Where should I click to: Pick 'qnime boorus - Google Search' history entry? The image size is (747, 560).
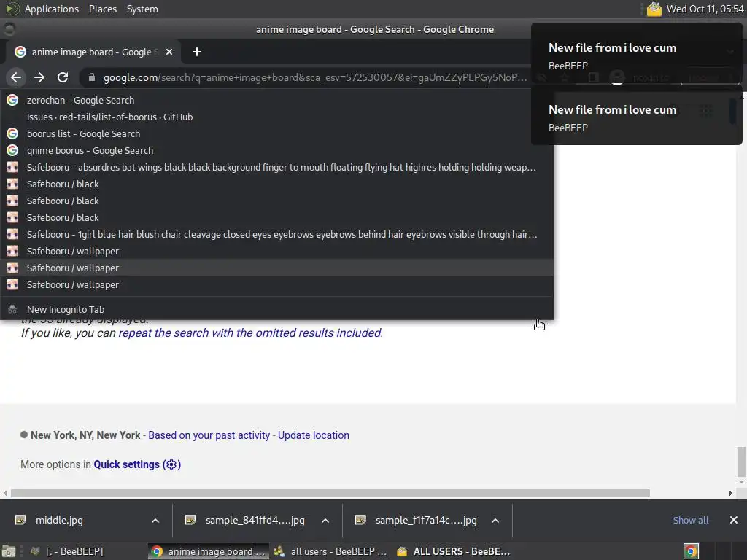(276, 150)
